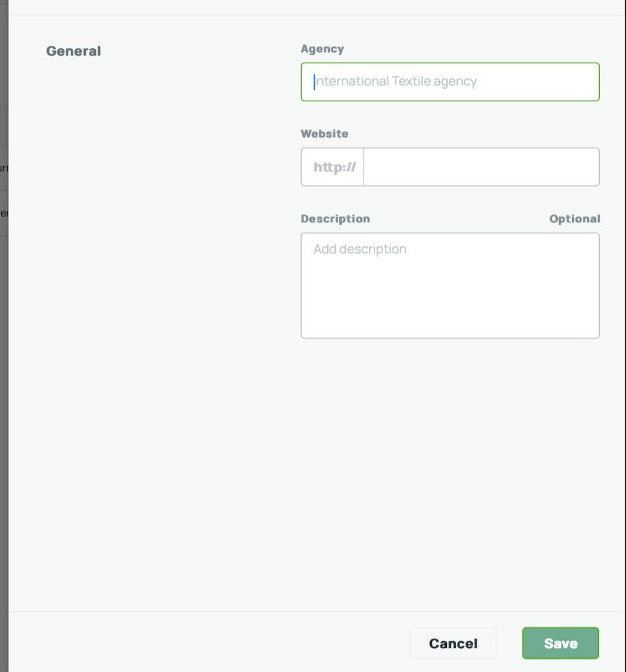Image resolution: width=626 pixels, height=672 pixels.
Task: Click the partially visible row behind the dialog
Action: coord(4,167)
